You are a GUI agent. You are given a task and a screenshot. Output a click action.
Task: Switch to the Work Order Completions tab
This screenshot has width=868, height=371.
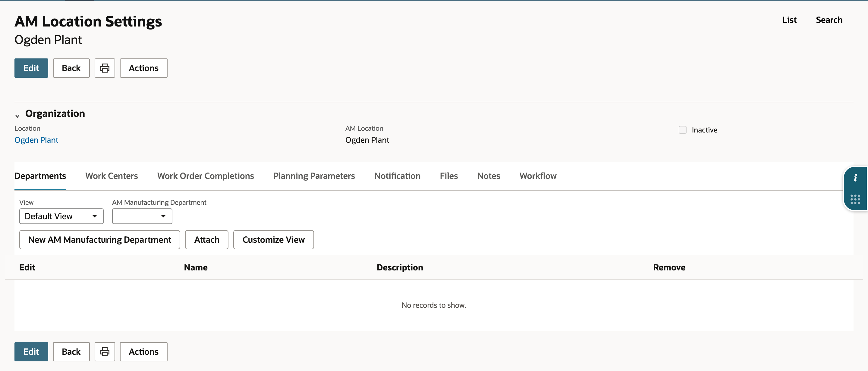click(x=206, y=176)
